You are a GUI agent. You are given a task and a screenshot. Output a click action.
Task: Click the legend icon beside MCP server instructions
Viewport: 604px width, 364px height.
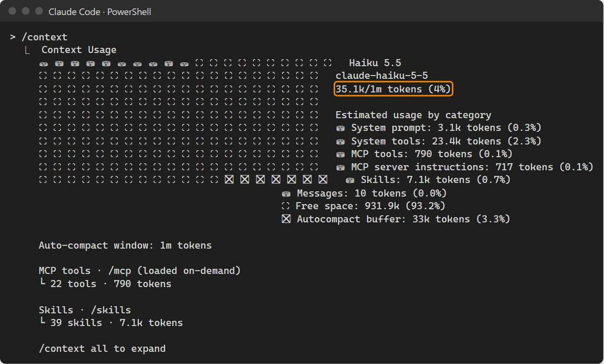click(340, 167)
